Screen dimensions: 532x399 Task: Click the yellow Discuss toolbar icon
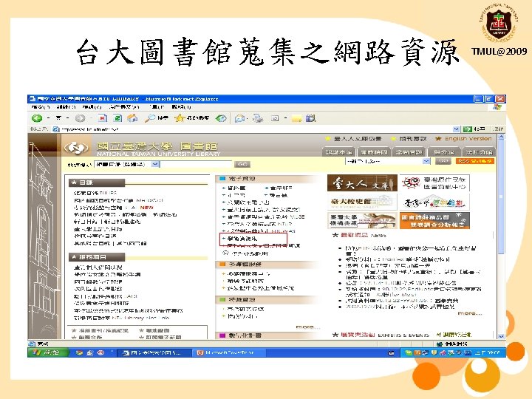coord(296,118)
